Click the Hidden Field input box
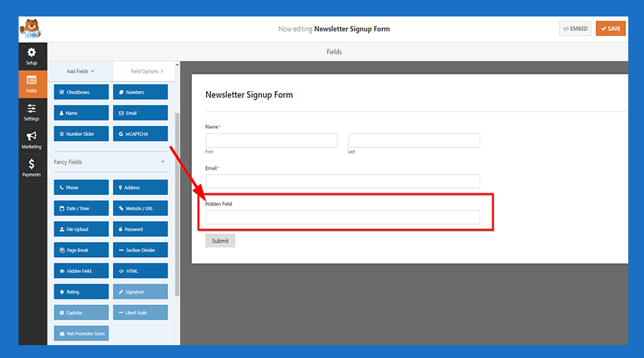 pyautogui.click(x=342, y=217)
